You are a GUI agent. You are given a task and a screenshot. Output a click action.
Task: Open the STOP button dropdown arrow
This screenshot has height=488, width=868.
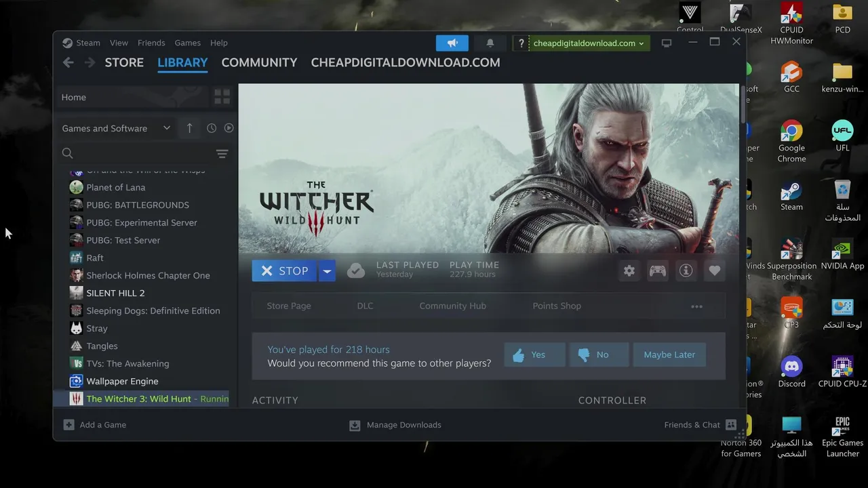(x=327, y=271)
